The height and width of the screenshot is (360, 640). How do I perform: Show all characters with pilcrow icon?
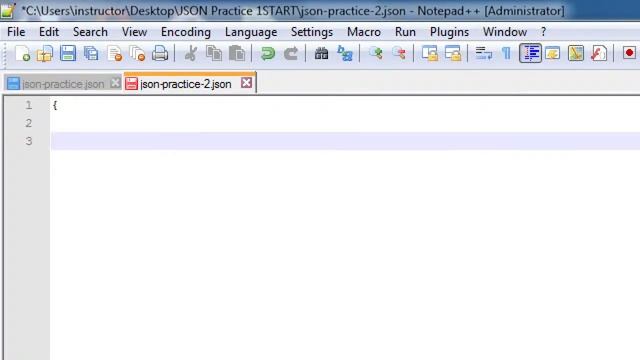507,53
